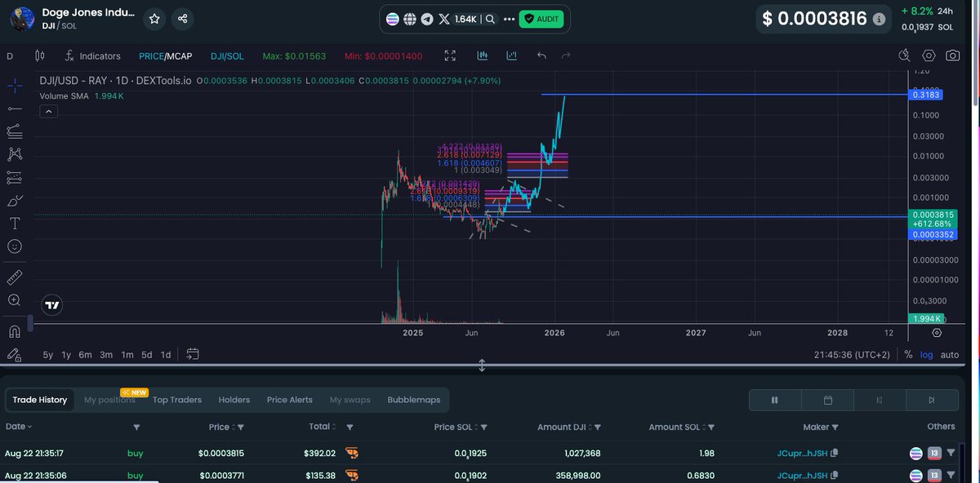
Task: Toggle magnet mode in drawing toolbar
Action: pos(14,331)
